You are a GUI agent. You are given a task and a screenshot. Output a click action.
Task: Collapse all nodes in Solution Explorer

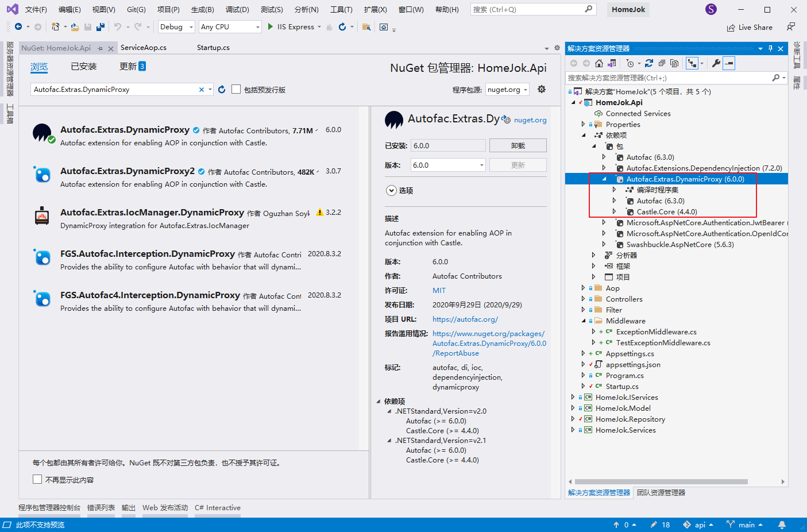click(662, 63)
